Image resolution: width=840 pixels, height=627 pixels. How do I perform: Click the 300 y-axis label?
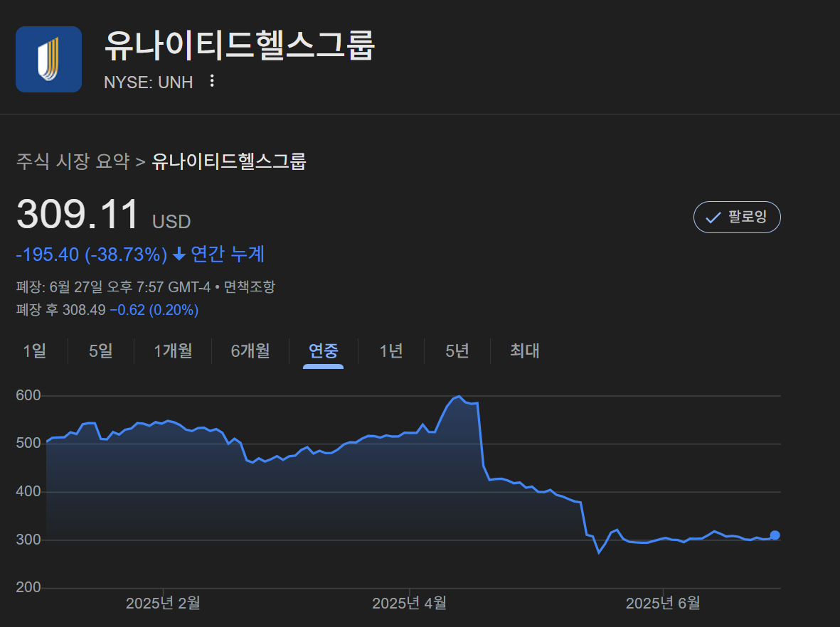tap(28, 540)
